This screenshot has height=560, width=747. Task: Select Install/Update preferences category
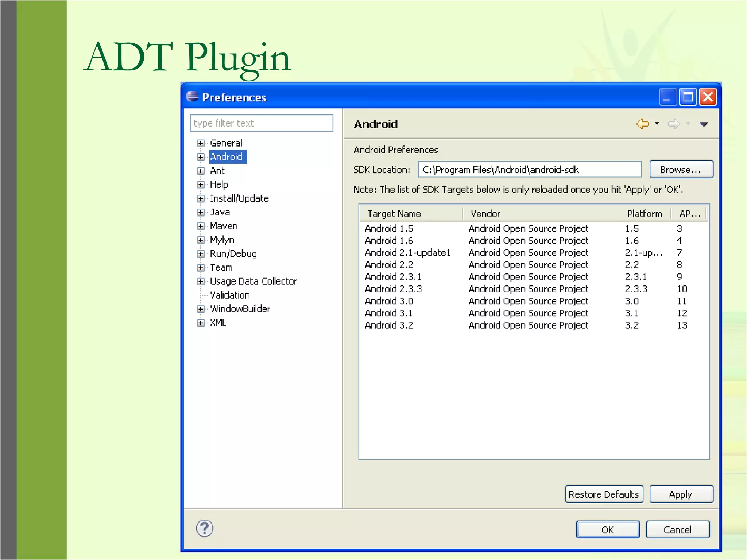[x=239, y=198]
